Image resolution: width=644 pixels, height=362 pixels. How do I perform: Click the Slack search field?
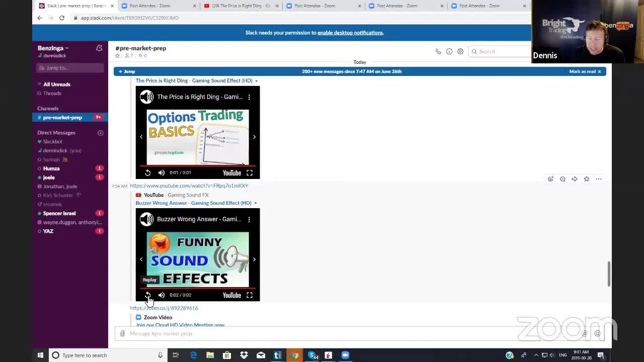(500, 51)
